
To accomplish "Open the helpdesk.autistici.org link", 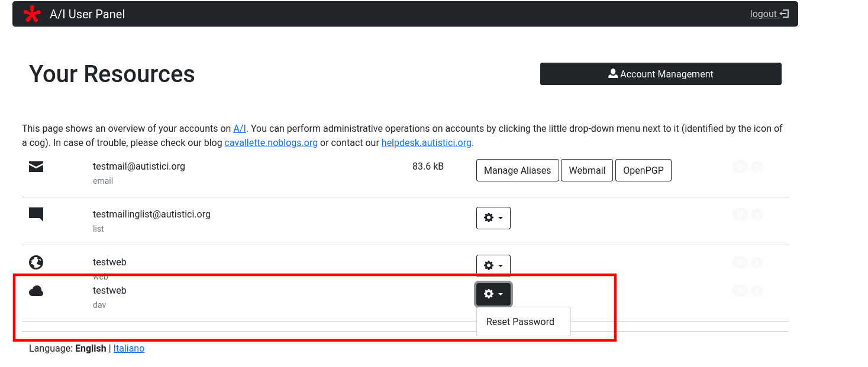I will [x=426, y=142].
